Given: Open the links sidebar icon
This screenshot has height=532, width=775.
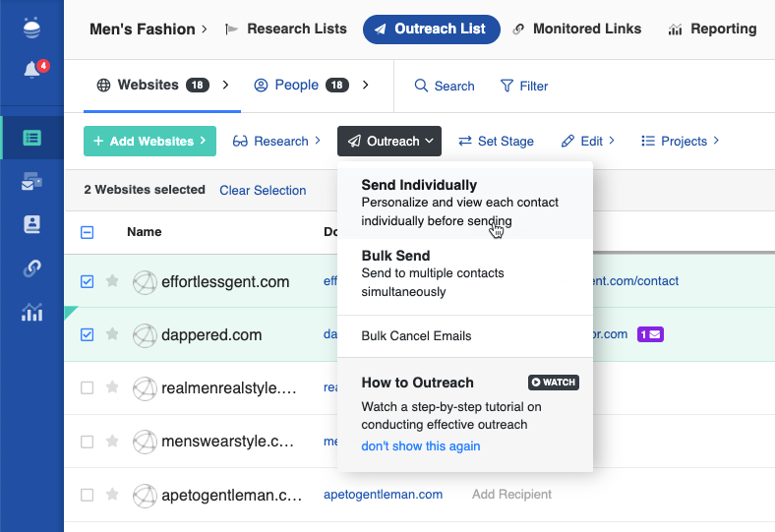Looking at the screenshot, I should (x=31, y=268).
